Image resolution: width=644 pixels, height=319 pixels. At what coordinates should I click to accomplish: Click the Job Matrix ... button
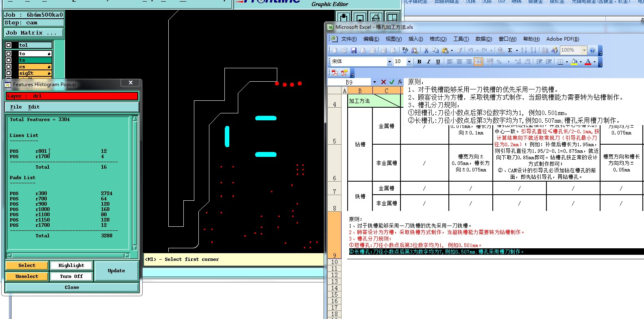[34, 33]
